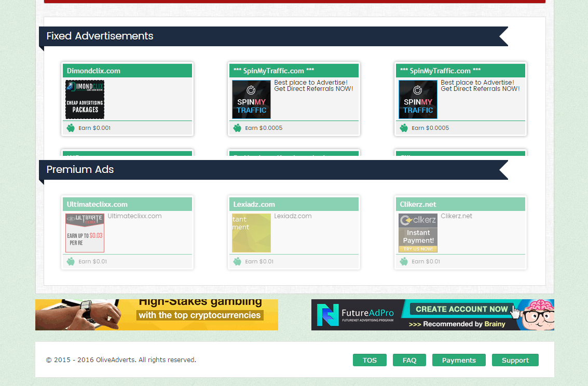Click Earn $0.001 text in Dimondclix ad
The image size is (588, 386).
[94, 128]
